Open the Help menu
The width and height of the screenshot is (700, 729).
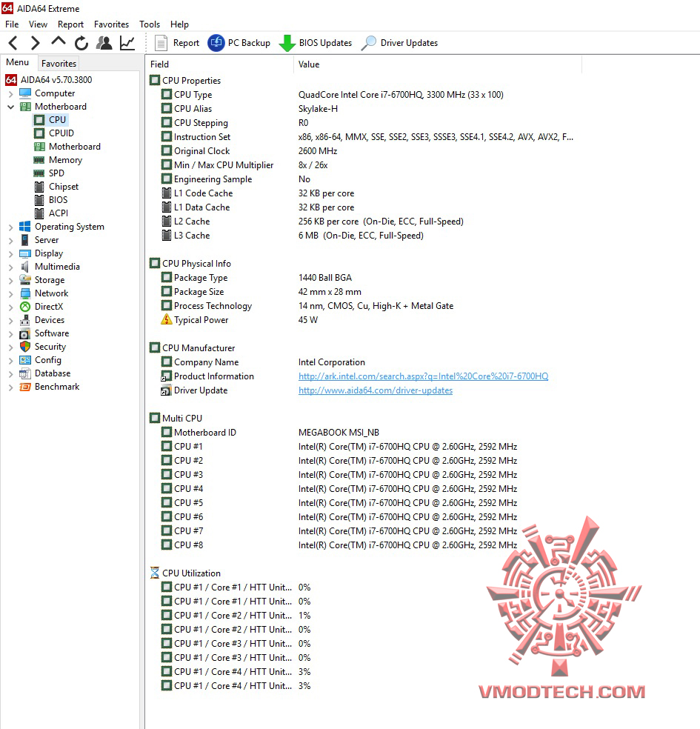179,24
